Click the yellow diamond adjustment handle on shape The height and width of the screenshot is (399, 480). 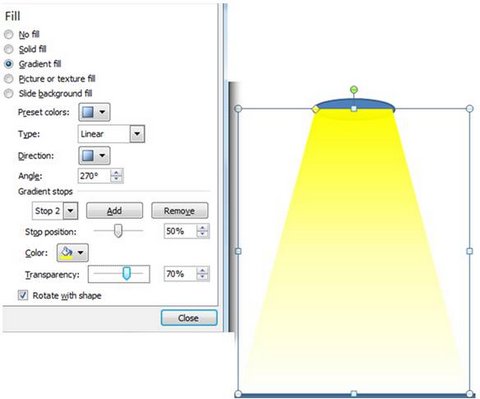point(315,109)
